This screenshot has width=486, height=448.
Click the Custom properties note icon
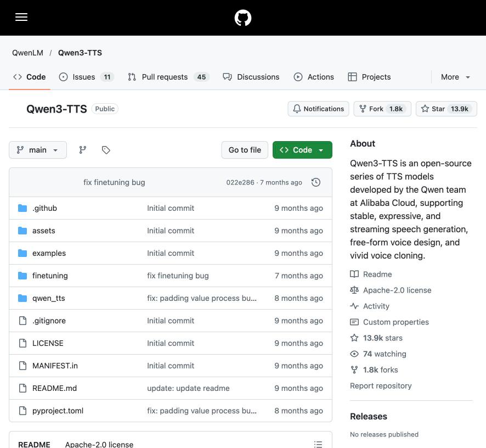(x=354, y=322)
